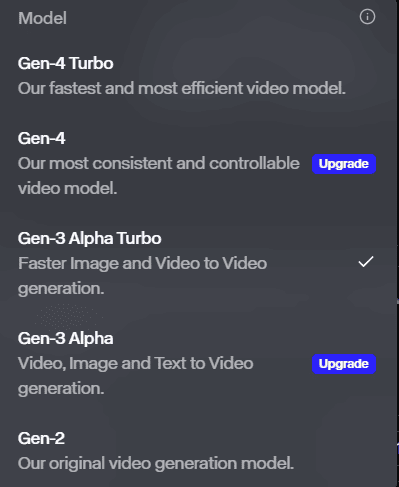Choose the Gen-4 model title
This screenshot has height=487, width=399.
[41, 138]
